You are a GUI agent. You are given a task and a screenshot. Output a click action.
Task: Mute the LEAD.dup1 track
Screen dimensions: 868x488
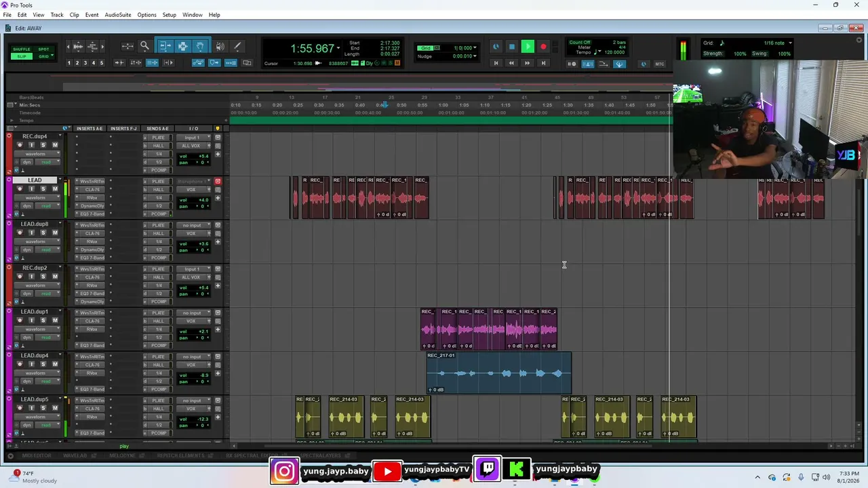[55, 321]
